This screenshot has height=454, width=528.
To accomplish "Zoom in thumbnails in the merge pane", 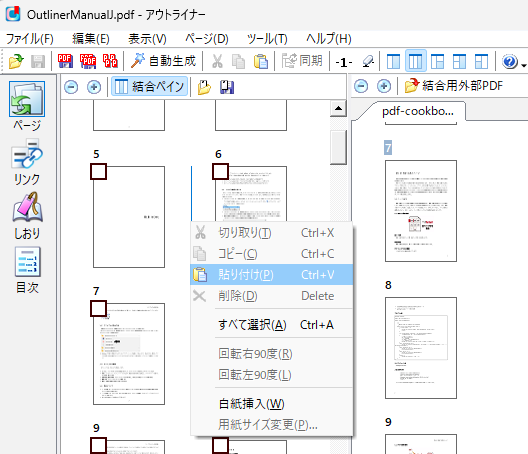I will pos(384,86).
